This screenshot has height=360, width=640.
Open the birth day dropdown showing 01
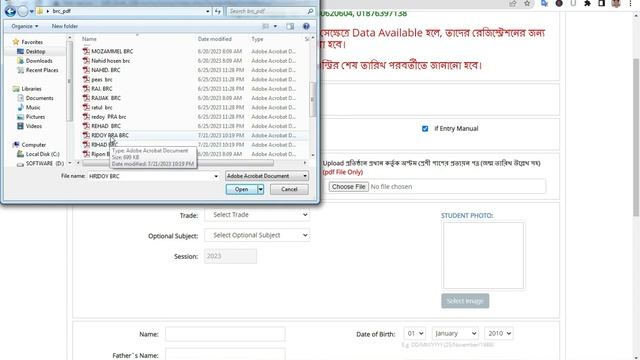click(414, 333)
